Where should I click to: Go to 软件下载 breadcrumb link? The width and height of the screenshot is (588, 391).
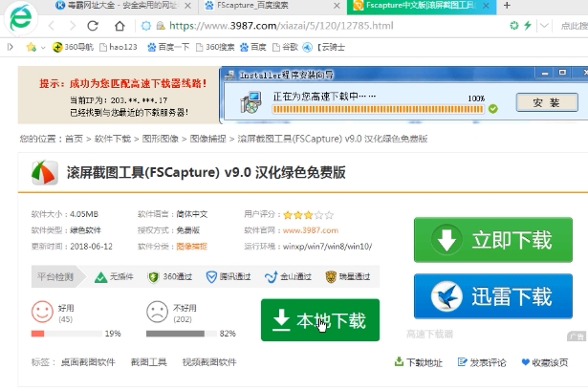pos(113,139)
